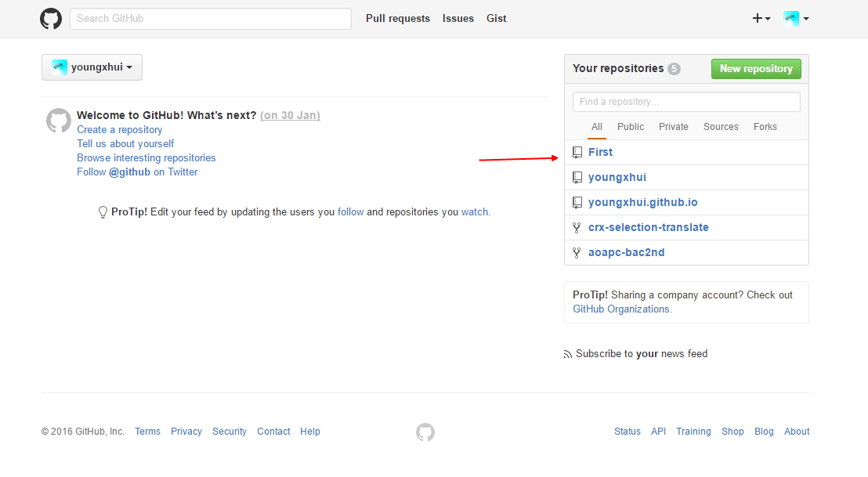Image resolution: width=868 pixels, height=477 pixels.
Task: Open the API footer link
Action: coord(658,432)
